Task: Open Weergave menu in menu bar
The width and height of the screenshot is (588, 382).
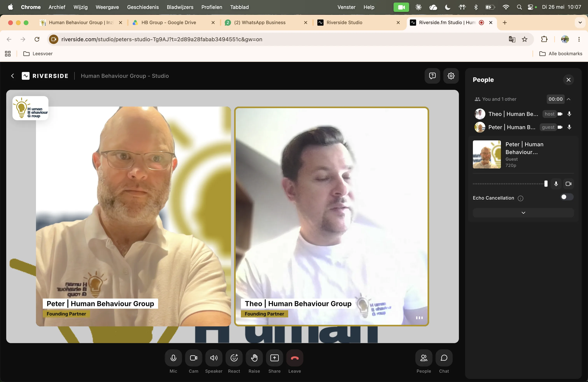Action: tap(107, 7)
